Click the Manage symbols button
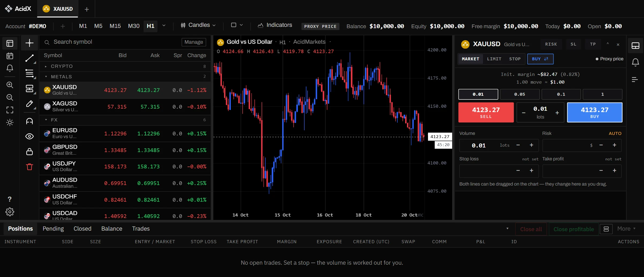The height and width of the screenshot is (277, 644). tap(194, 42)
